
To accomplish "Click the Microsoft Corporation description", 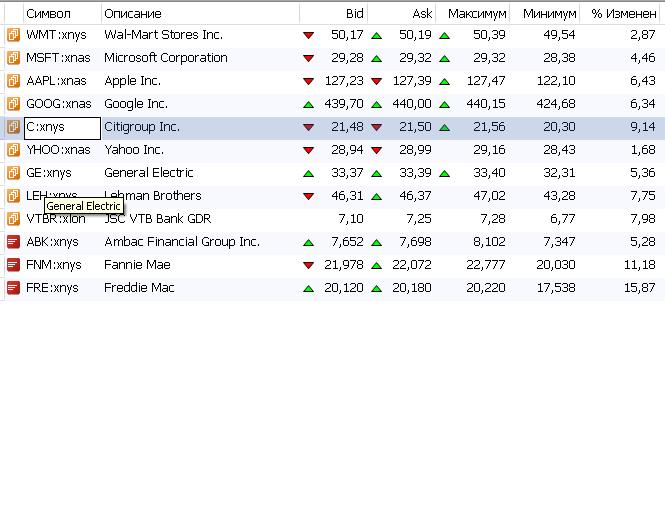I will tap(166, 58).
